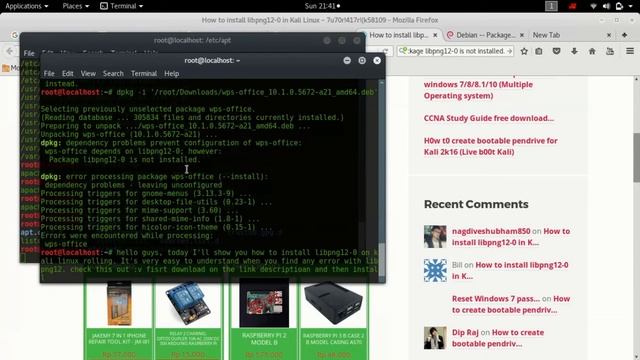
Task: Bookmark this page with the star icon
Action: 524,51
